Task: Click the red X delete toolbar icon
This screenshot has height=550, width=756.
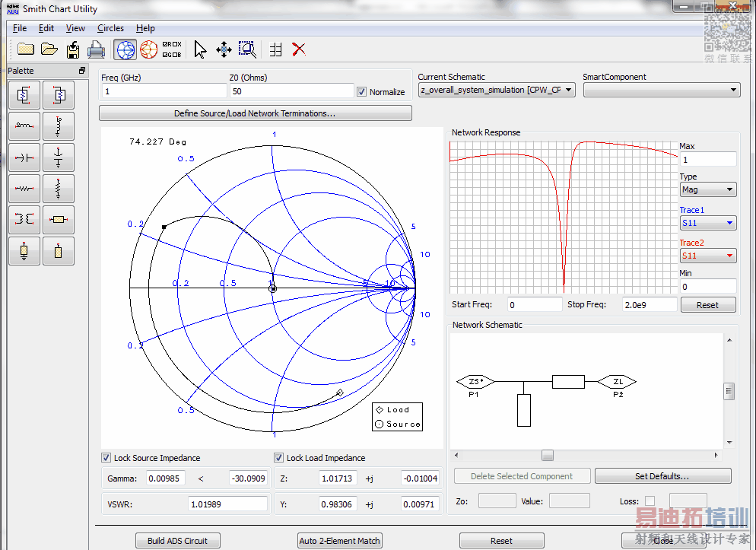Action: click(299, 49)
